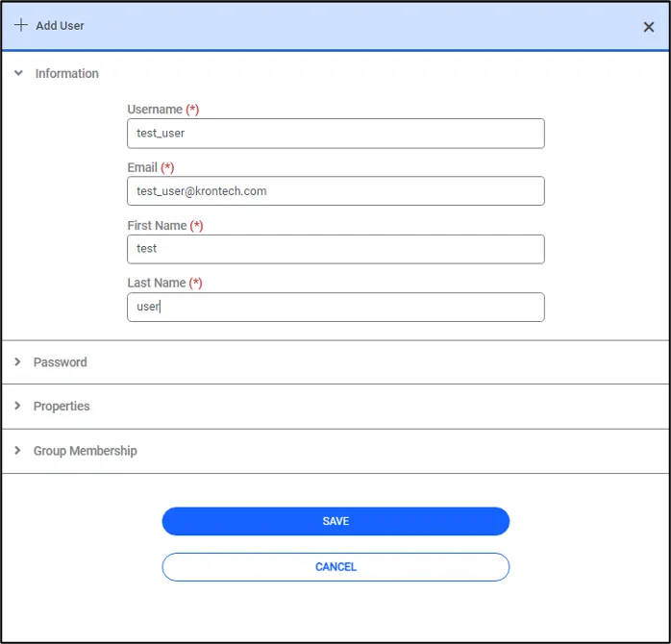Image resolution: width=671 pixels, height=644 pixels.
Task: Cancel adding the user
Action: 335,567
